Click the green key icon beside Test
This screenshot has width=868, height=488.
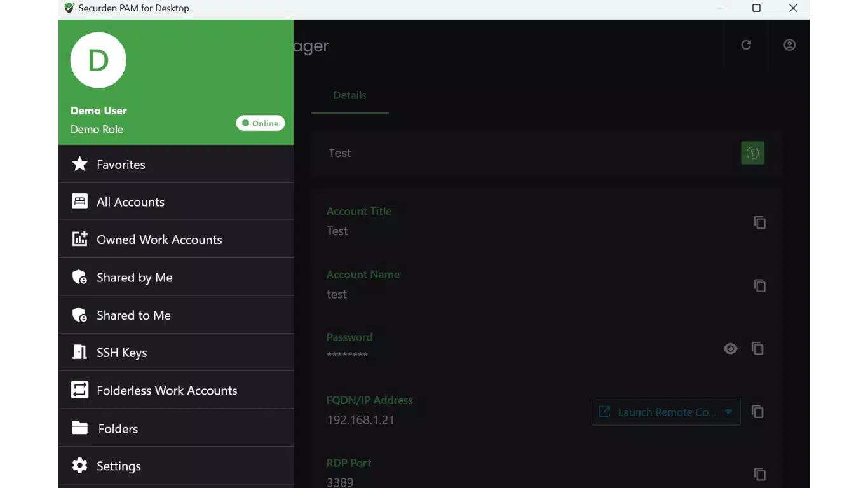[x=752, y=152]
